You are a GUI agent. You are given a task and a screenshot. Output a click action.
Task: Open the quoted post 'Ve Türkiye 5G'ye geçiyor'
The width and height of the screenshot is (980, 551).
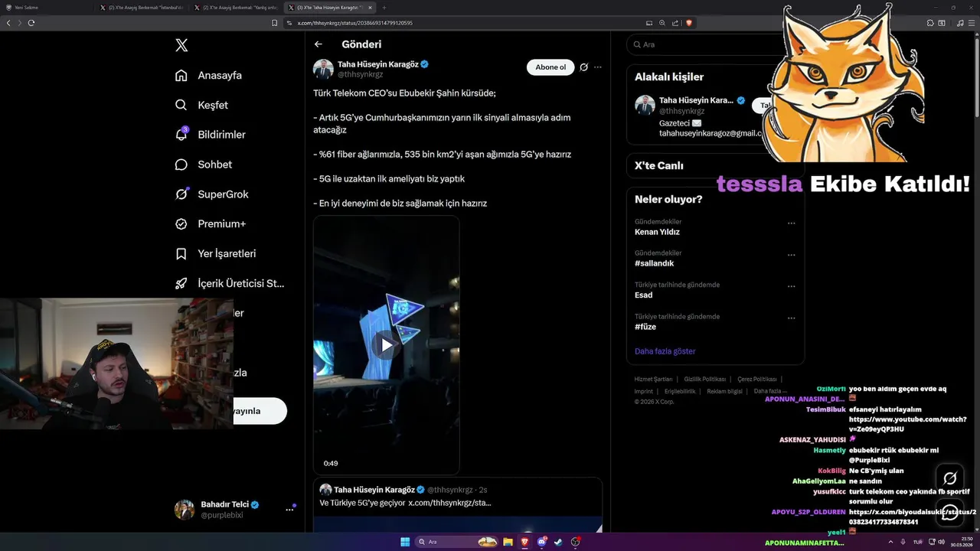pos(458,505)
